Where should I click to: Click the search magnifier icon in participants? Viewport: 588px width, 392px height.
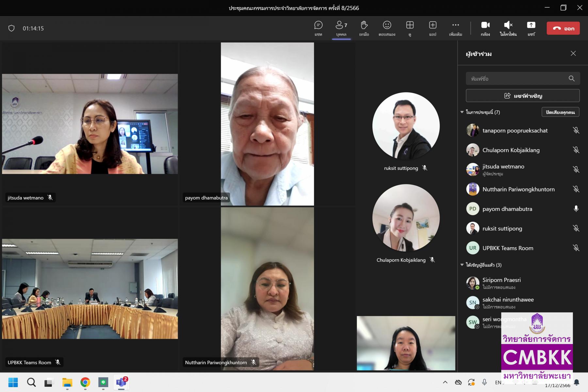coord(571,78)
